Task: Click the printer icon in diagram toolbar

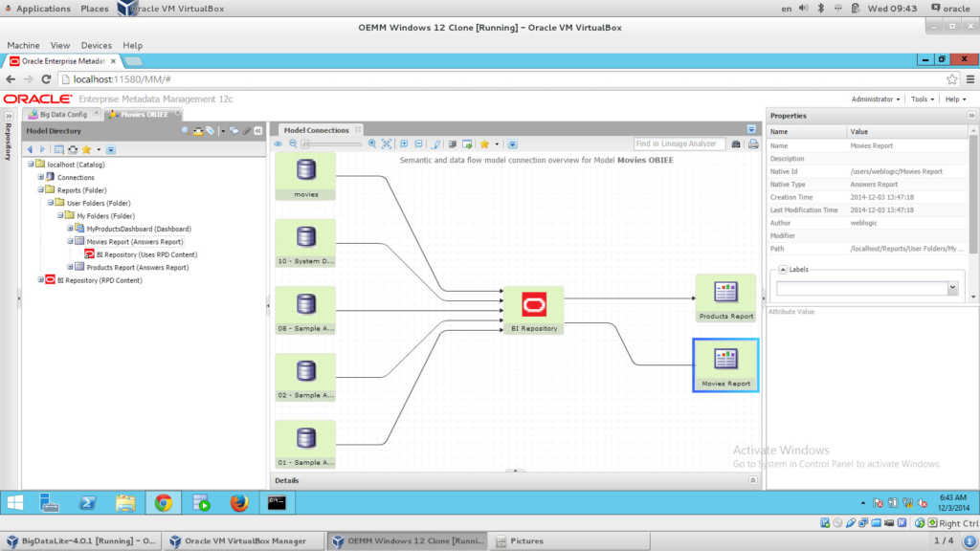Action: [x=753, y=143]
